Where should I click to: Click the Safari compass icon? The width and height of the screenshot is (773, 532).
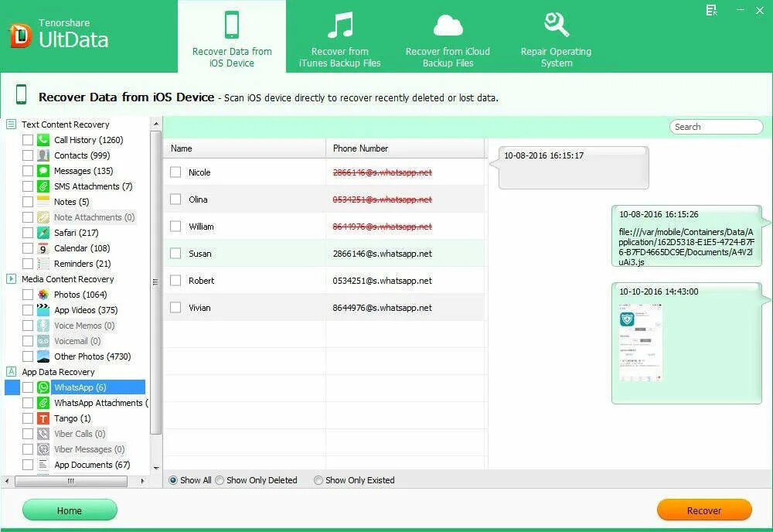tap(43, 233)
